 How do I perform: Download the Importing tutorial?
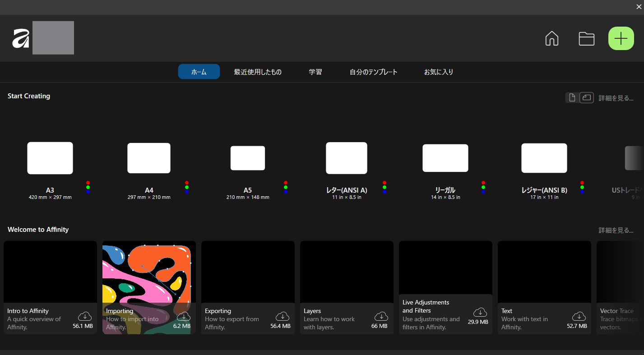[x=183, y=316]
